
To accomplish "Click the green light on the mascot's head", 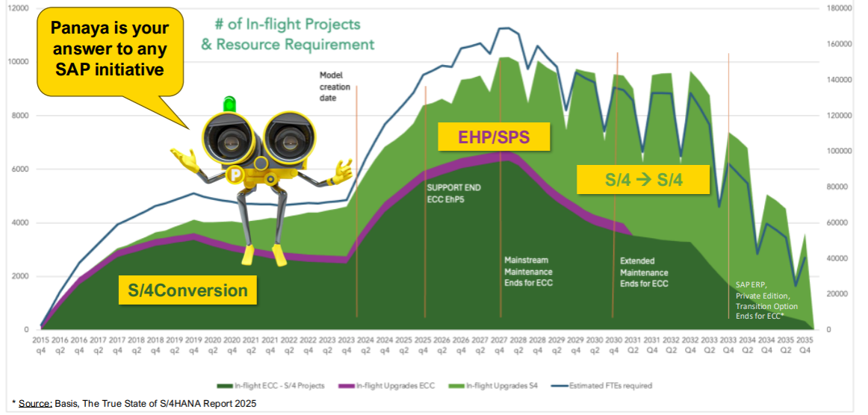I will tap(229, 104).
